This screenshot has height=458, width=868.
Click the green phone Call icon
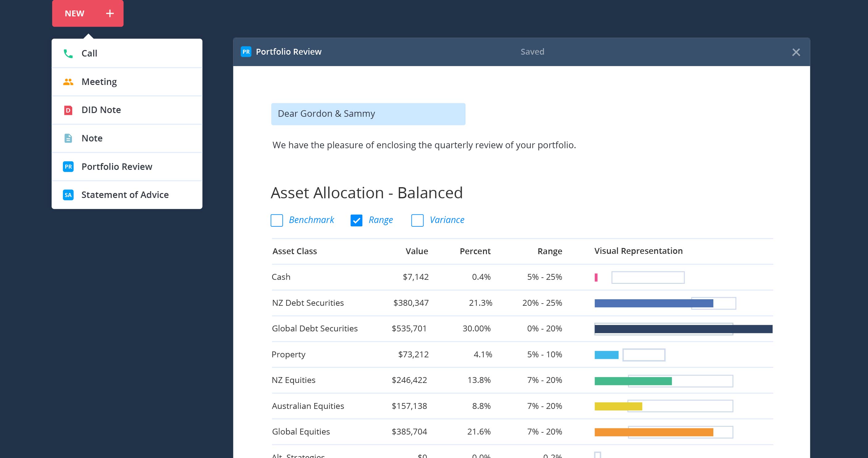[68, 54]
